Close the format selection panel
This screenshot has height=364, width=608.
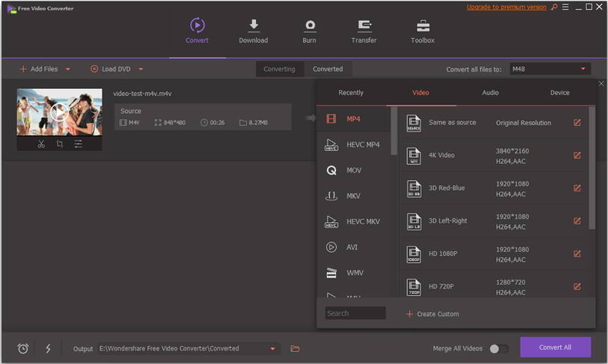601,84
